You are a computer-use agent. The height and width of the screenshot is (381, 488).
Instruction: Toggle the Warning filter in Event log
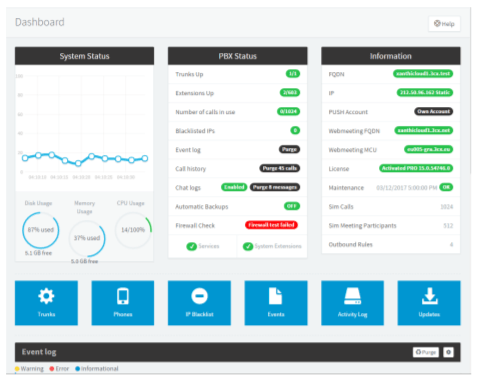29,369
